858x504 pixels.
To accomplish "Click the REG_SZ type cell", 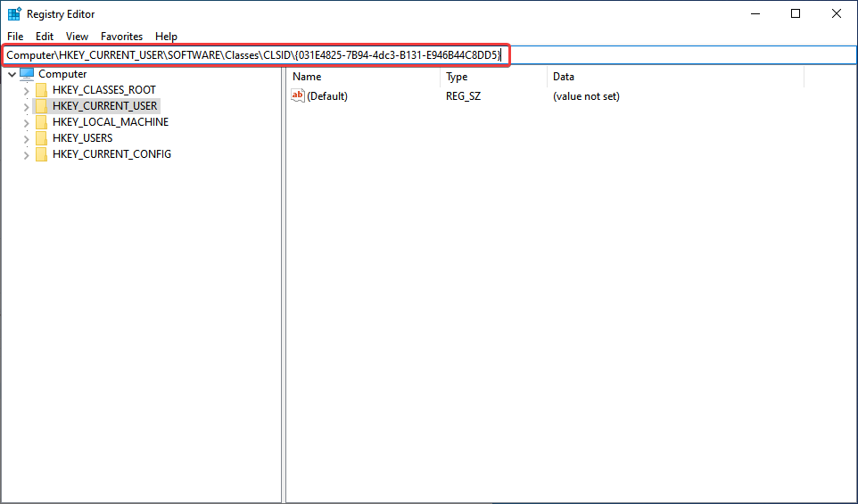I will (x=463, y=96).
